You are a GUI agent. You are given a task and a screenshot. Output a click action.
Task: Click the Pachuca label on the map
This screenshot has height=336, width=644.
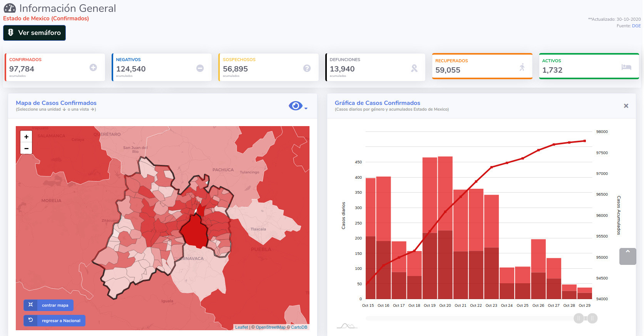(x=223, y=170)
